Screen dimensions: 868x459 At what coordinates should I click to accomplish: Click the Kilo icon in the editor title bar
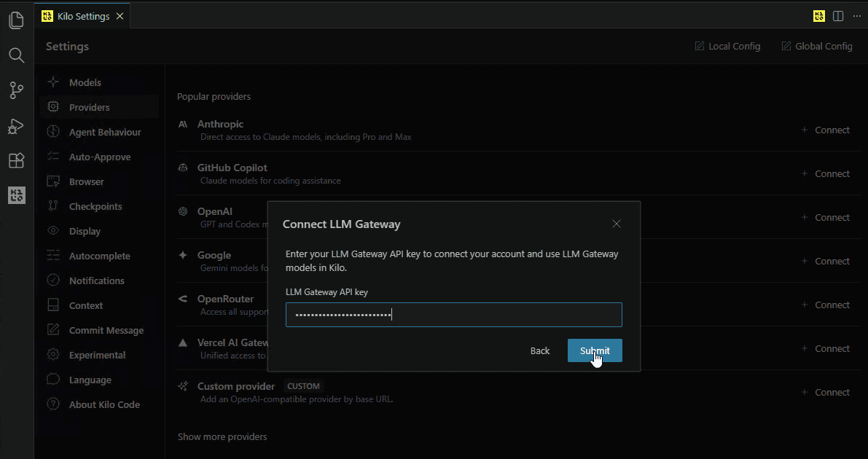point(818,16)
